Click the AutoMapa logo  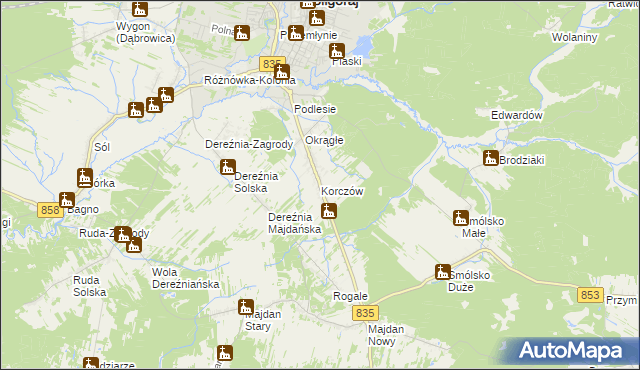pos(571,351)
